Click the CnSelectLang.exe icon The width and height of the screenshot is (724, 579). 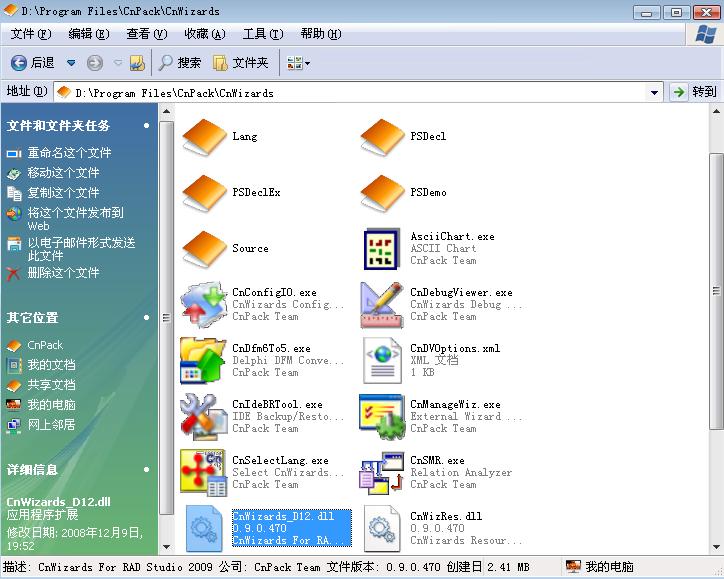204,473
